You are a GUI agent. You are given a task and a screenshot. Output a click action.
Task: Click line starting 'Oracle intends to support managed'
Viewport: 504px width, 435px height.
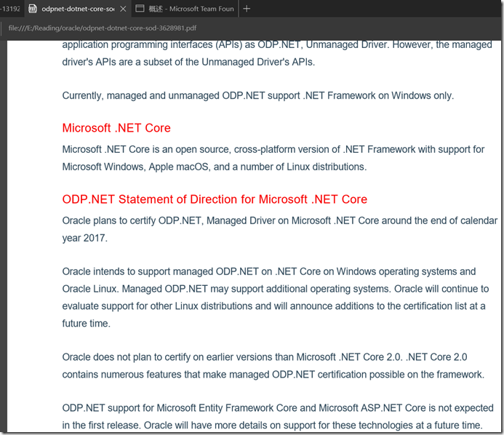coord(269,271)
